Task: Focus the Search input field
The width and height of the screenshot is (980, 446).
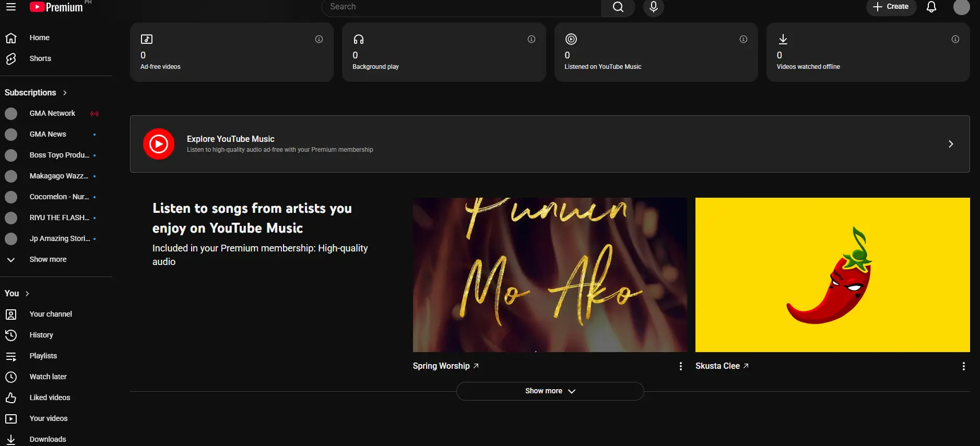Action: click(x=462, y=7)
